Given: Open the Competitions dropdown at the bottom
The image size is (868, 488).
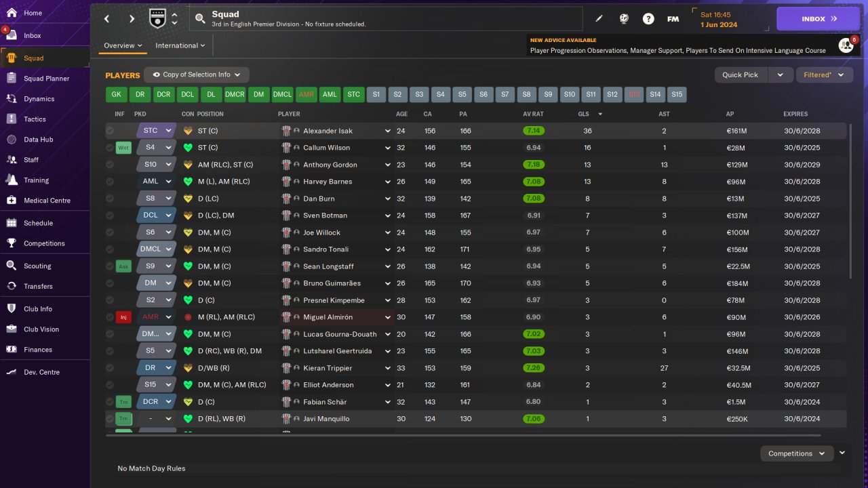Looking at the screenshot, I should (x=797, y=453).
